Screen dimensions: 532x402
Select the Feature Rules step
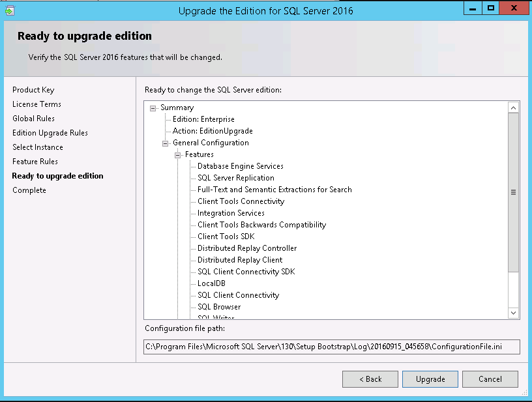point(35,162)
